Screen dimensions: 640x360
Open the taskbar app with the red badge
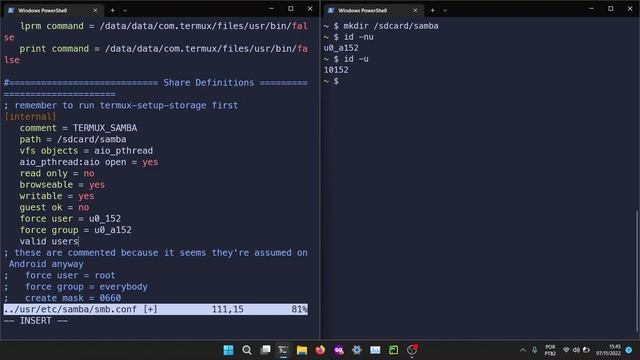(412, 350)
